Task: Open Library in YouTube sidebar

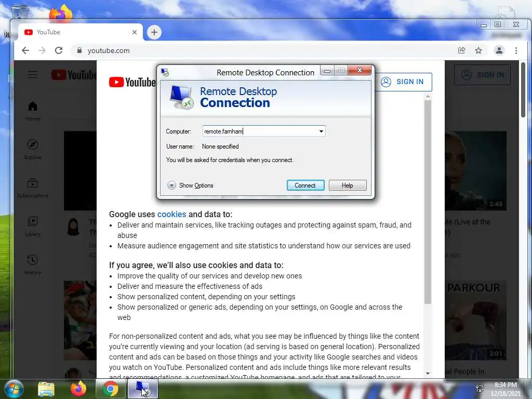Action: pos(33,227)
